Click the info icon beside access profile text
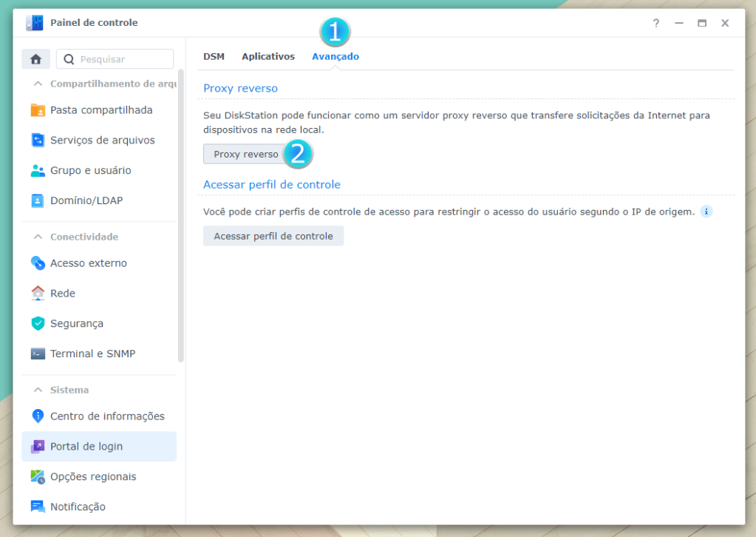 coord(706,212)
